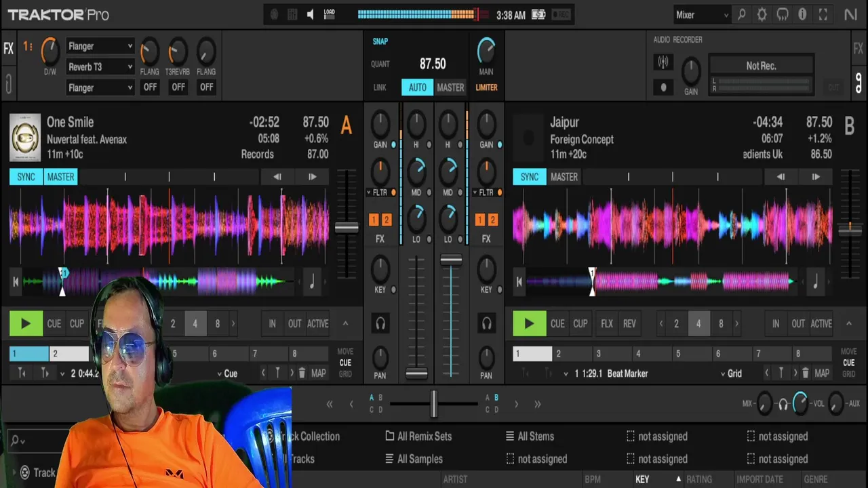Click Deck B CUP button
The width and height of the screenshot is (868, 488).
(580, 324)
